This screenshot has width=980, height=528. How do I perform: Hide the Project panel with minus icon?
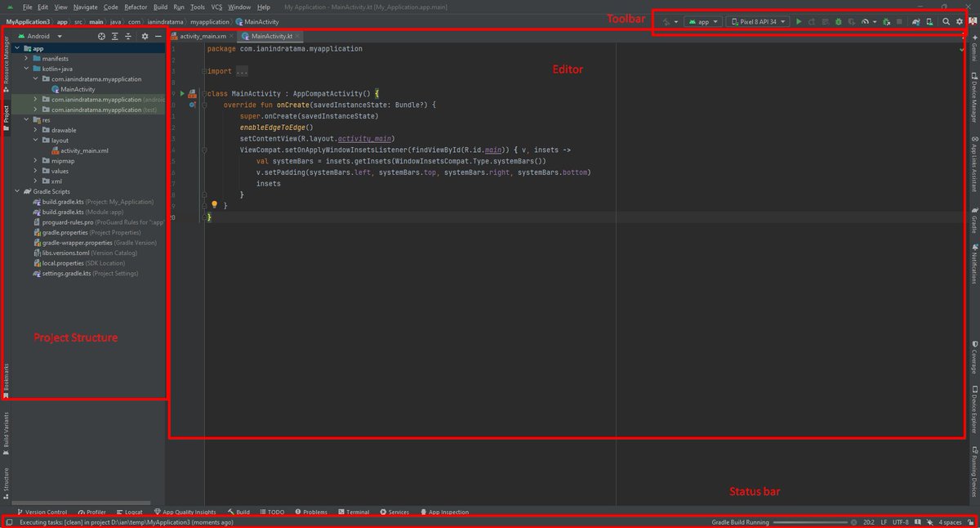pos(158,36)
